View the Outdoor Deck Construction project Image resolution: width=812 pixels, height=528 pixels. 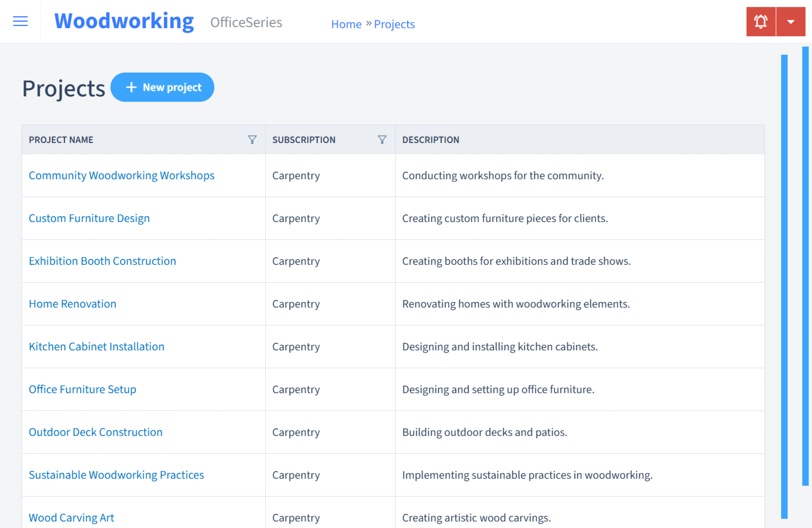pos(95,432)
